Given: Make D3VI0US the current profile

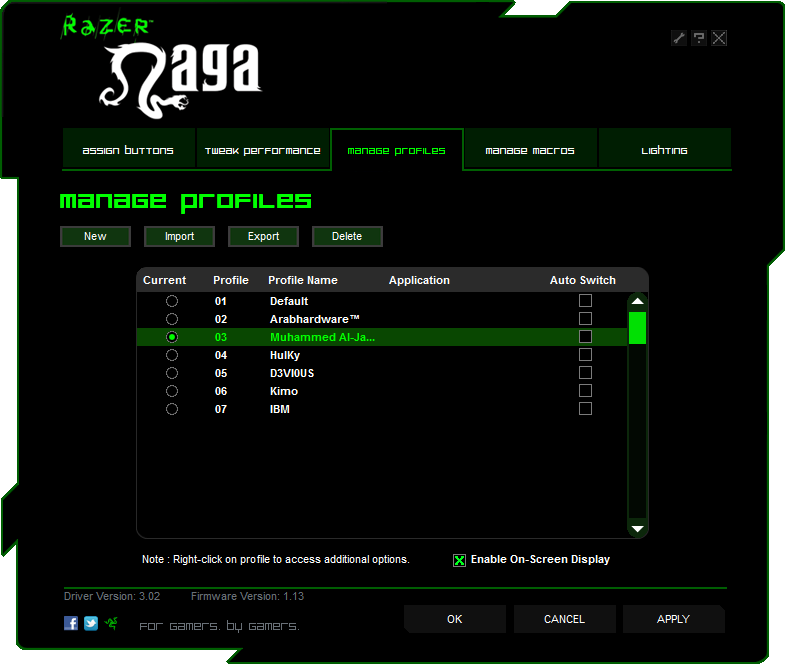Looking at the screenshot, I should click(x=172, y=373).
